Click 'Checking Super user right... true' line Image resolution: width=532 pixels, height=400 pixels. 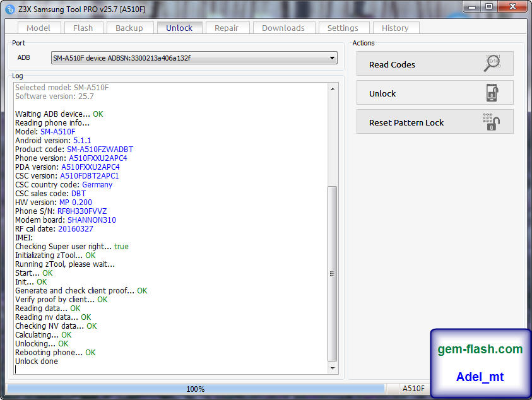coord(72,246)
